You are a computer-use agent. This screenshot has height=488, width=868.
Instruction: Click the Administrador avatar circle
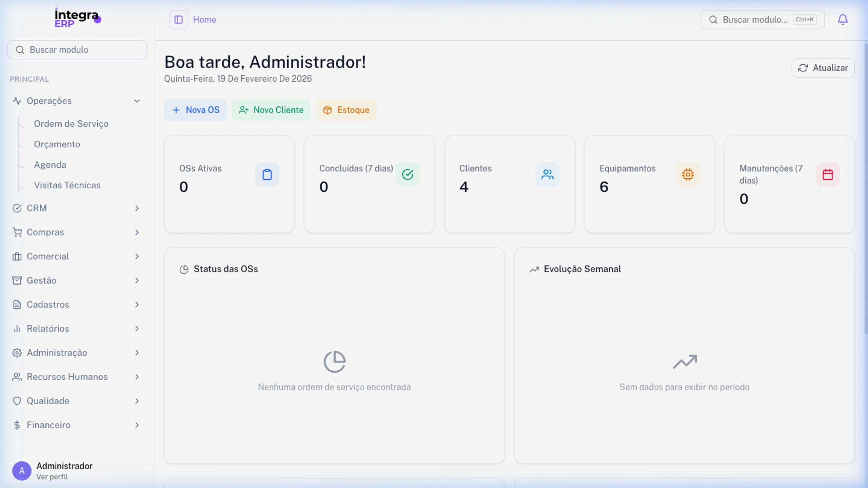pos(22,471)
